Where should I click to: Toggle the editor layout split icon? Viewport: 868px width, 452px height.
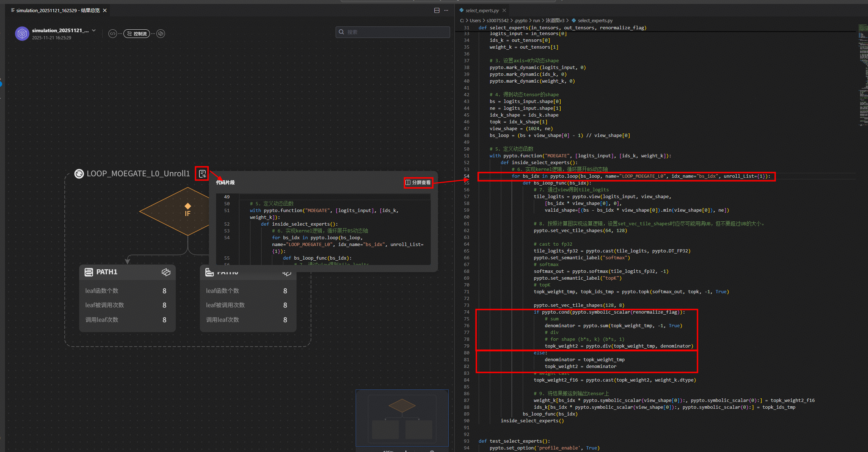coord(437,10)
